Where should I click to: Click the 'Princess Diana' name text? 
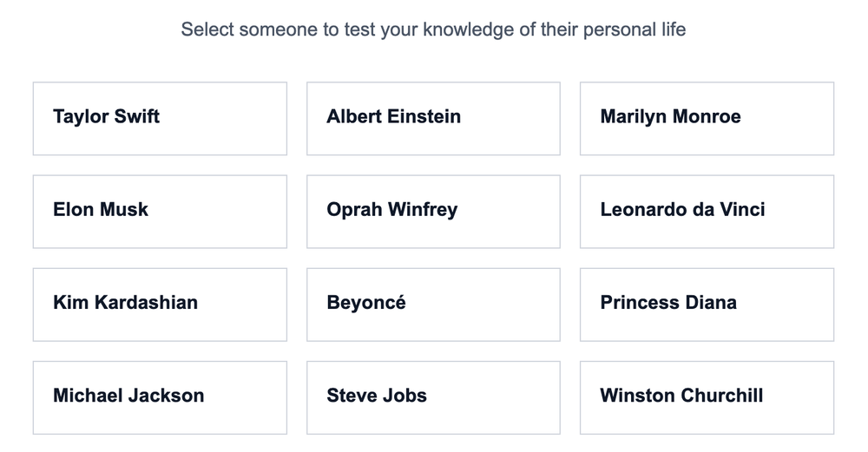tap(667, 302)
